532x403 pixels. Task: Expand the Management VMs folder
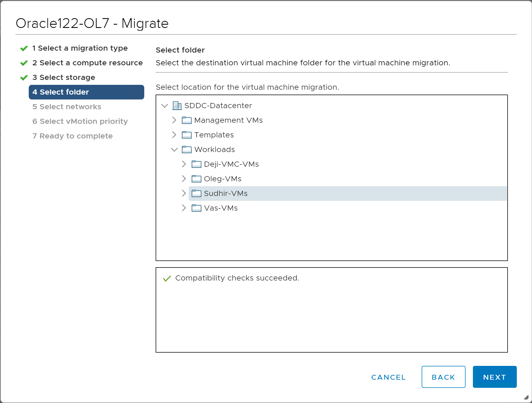(174, 120)
